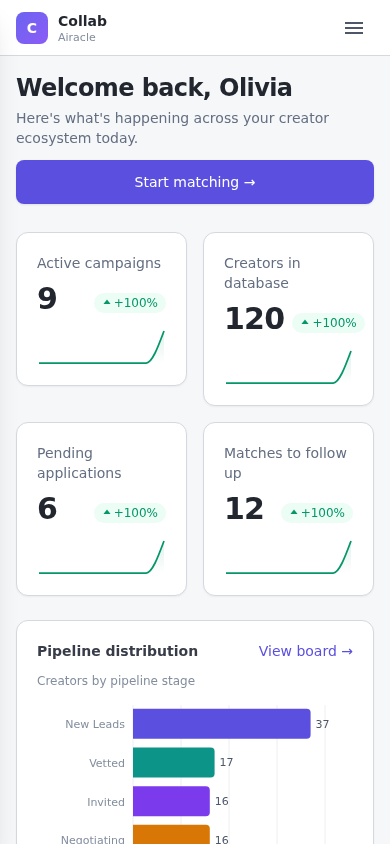Click the Pipeline distribution heading
The height and width of the screenshot is (844, 390).
117,651
